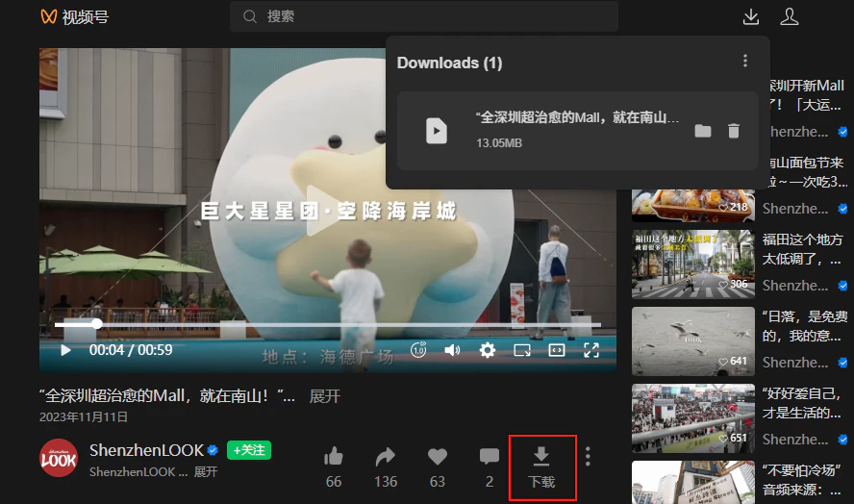Expand video title with 展开

(324, 396)
